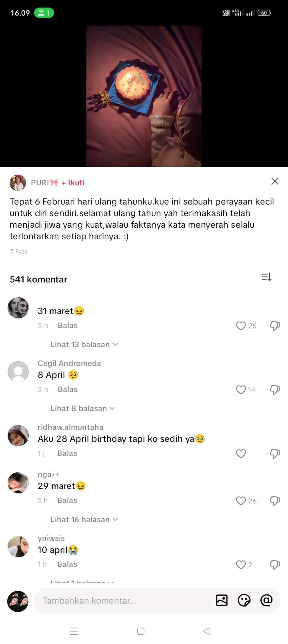Open the birthday cake video thumbnail
This screenshot has width=288, height=644.
click(144, 96)
